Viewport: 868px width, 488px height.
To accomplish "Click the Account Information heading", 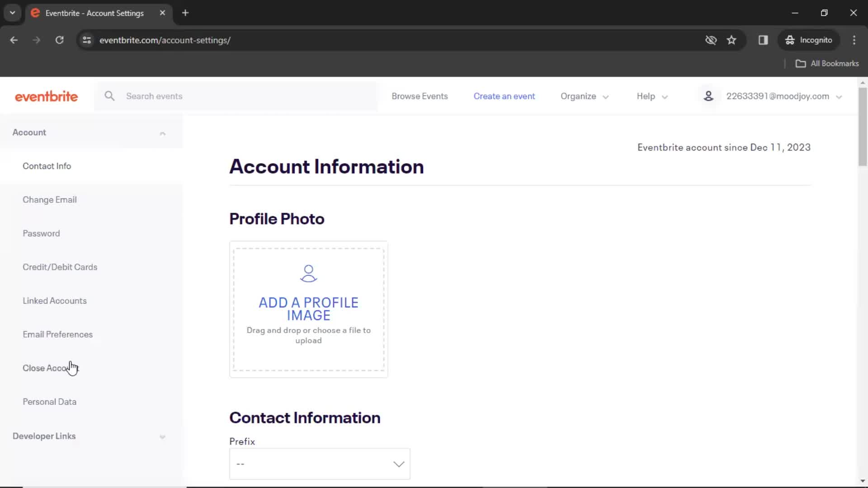I will pyautogui.click(x=326, y=167).
